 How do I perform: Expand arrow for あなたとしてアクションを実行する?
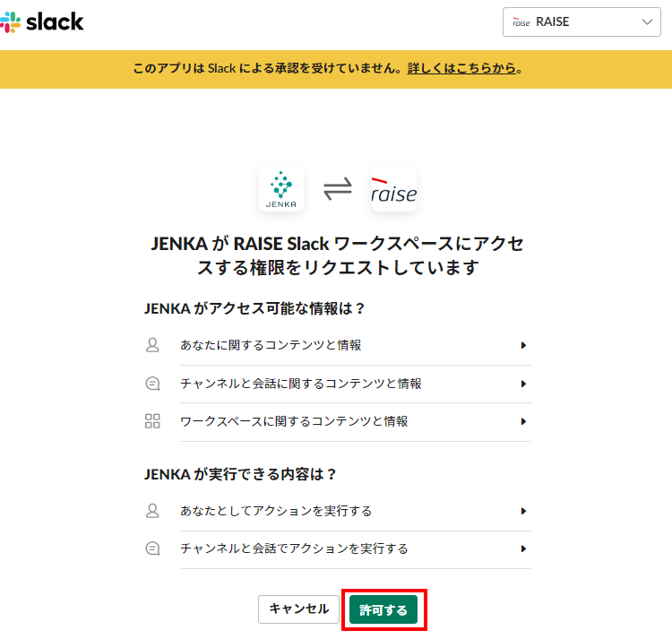pos(523,511)
